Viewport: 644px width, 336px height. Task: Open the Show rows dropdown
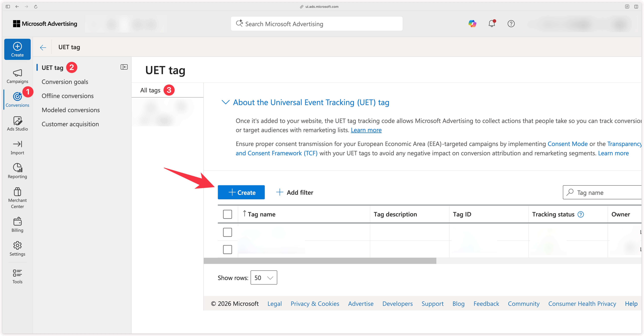coord(264,277)
